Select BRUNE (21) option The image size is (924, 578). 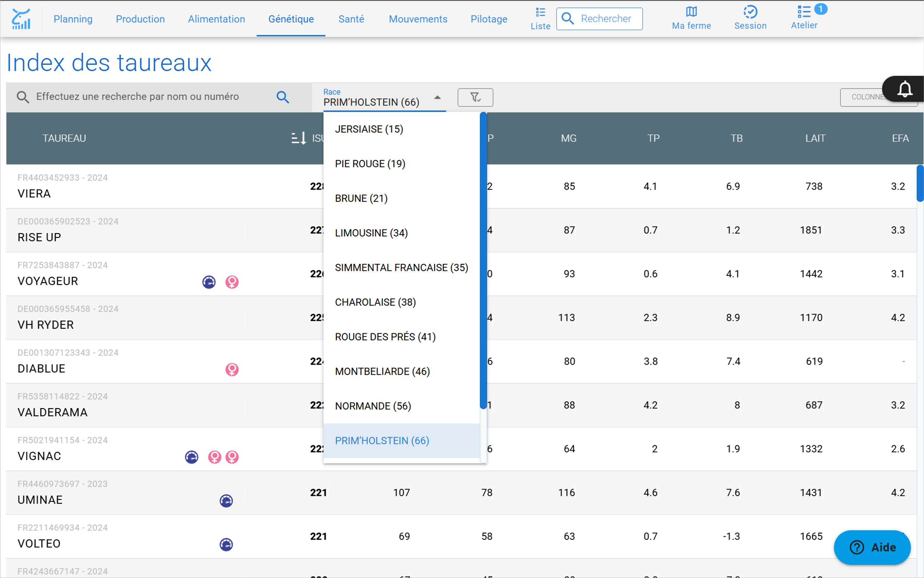[401, 198]
